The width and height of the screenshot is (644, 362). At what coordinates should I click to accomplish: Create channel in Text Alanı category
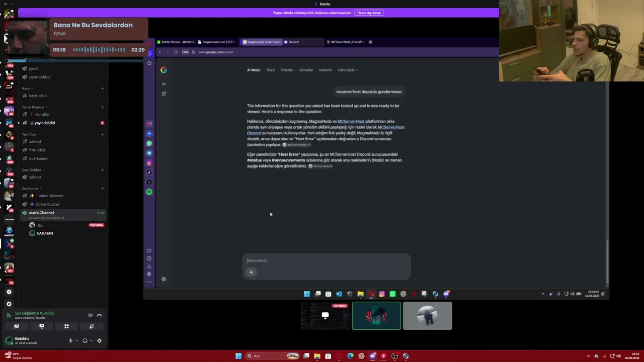tap(102, 134)
